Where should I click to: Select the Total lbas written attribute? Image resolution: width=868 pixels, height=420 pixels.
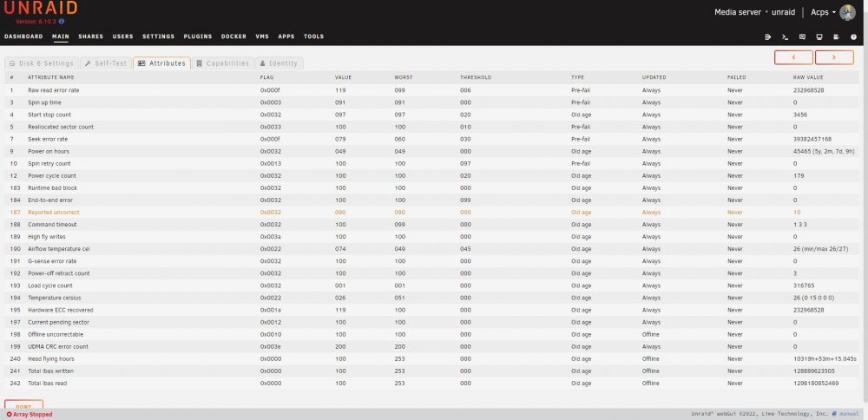point(51,371)
